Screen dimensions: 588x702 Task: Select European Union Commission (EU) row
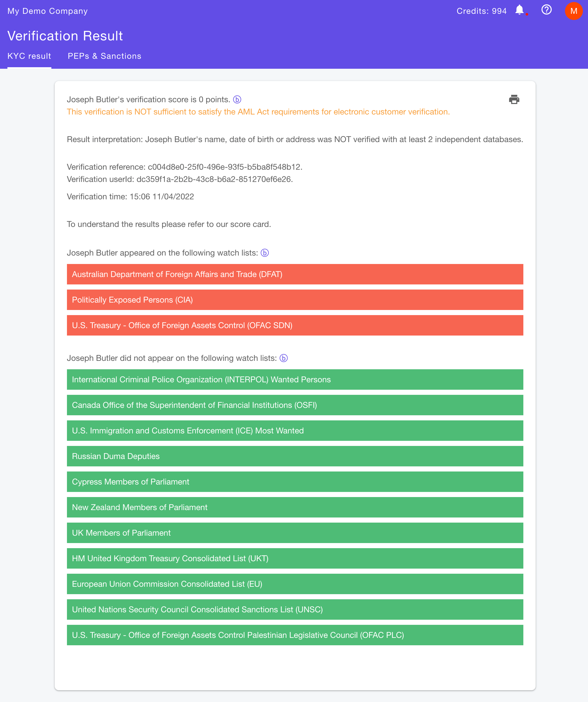click(x=295, y=584)
